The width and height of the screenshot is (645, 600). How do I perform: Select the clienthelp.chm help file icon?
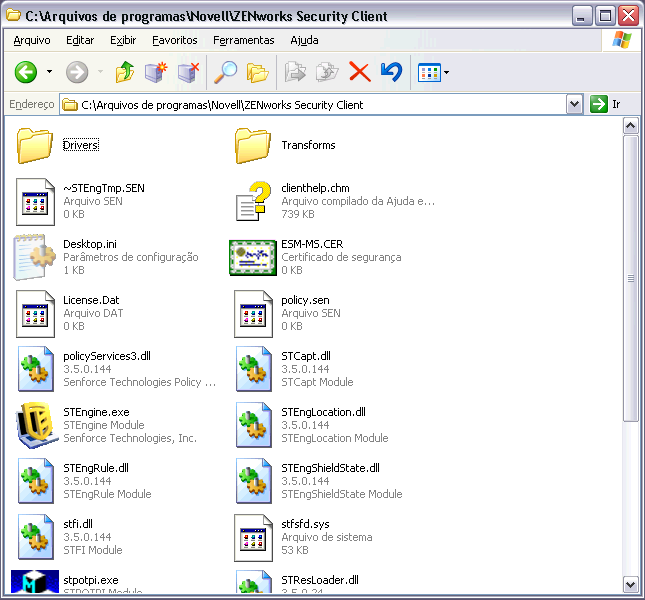click(x=254, y=201)
